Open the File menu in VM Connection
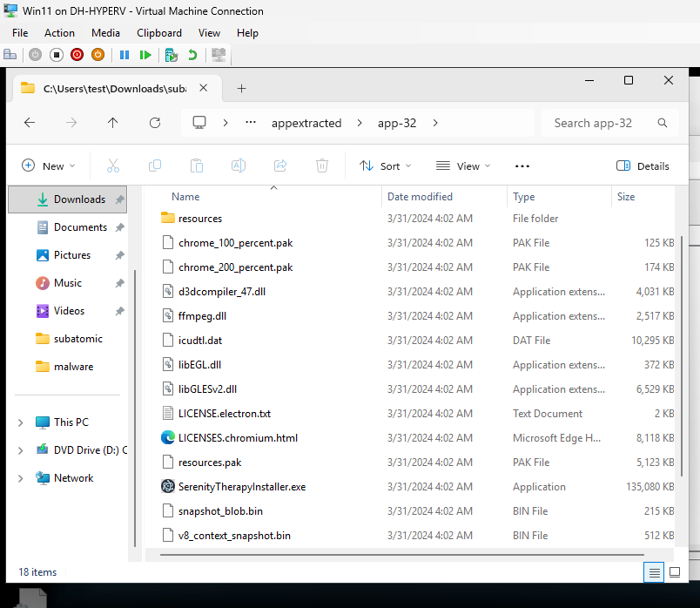Screen dimensions: 700x608 pyautogui.click(x=20, y=33)
